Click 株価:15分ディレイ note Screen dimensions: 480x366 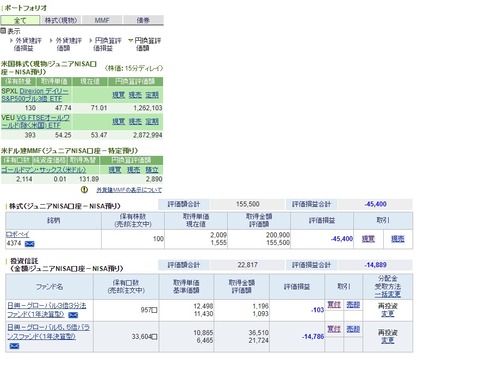134,68
